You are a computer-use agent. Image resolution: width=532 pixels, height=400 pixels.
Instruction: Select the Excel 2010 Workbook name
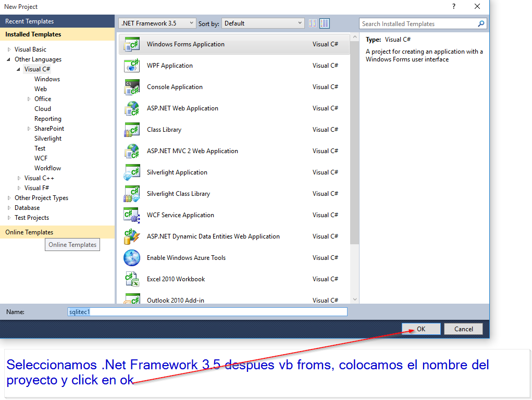[x=176, y=279]
